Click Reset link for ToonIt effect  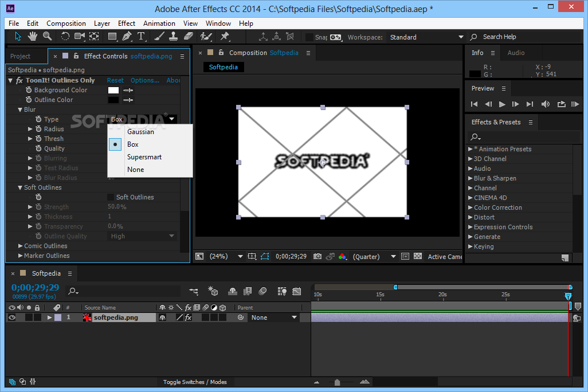coord(115,80)
